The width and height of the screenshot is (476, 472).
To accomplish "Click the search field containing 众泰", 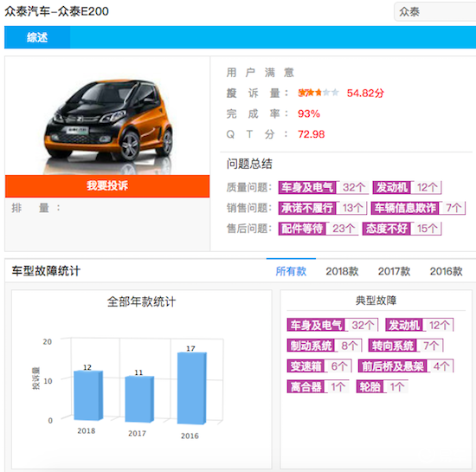I will pyautogui.click(x=435, y=12).
